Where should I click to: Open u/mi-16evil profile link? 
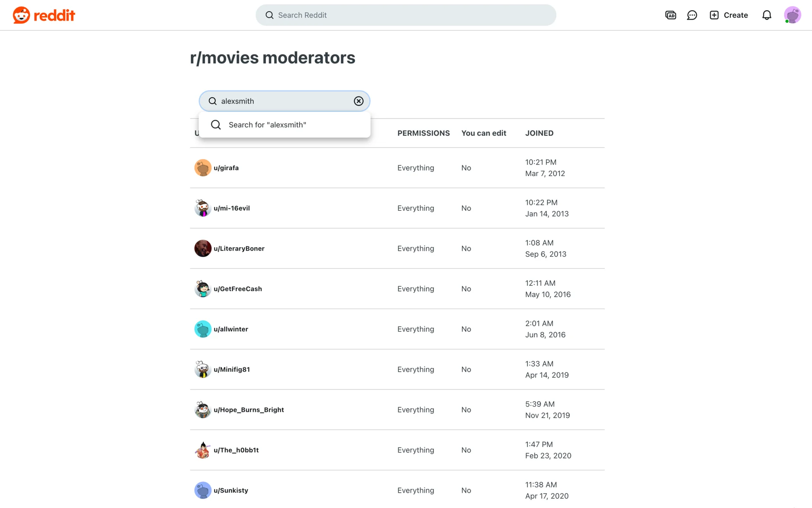pyautogui.click(x=231, y=208)
